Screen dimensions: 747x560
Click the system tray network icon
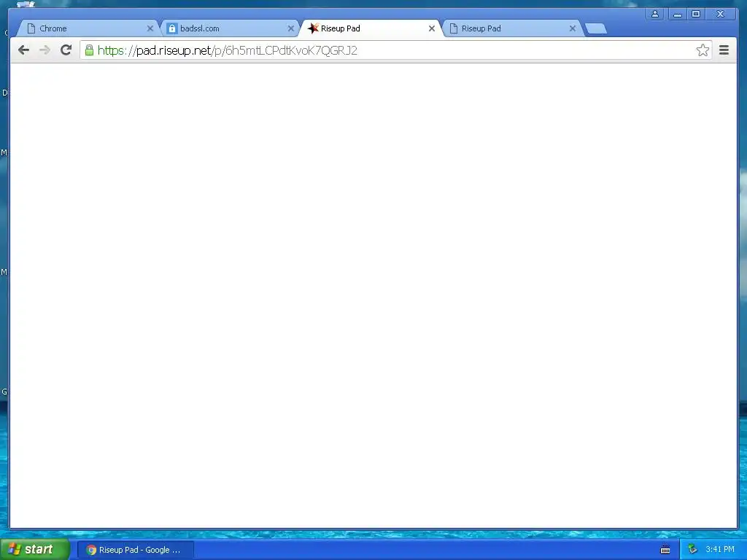tap(693, 550)
